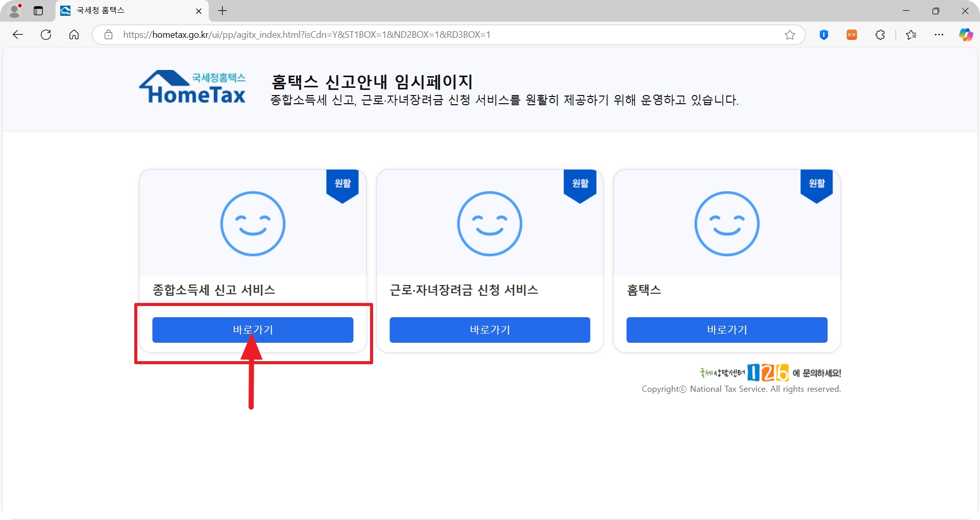Click the 홈택스 card title text
Image resolution: width=980 pixels, height=520 pixels.
pos(644,290)
